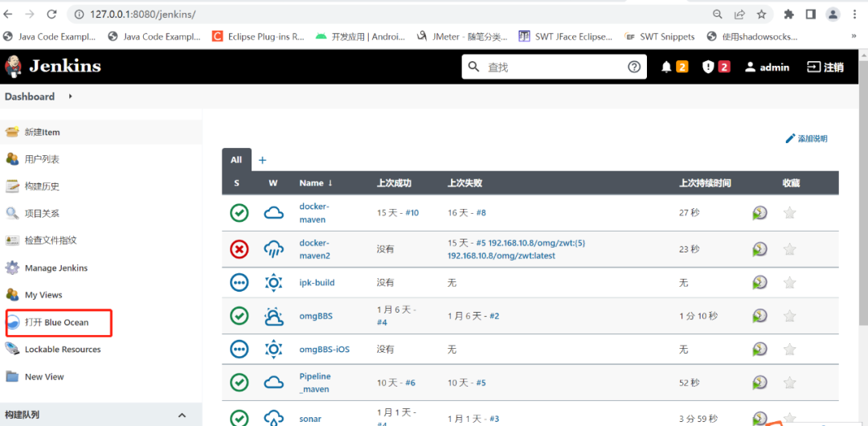
Task: Schedule a build for docker-maven2
Action: 760,249
